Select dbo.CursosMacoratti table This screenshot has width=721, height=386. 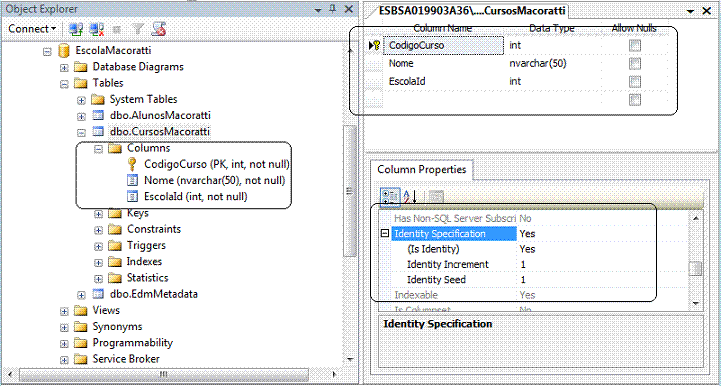tap(160, 132)
